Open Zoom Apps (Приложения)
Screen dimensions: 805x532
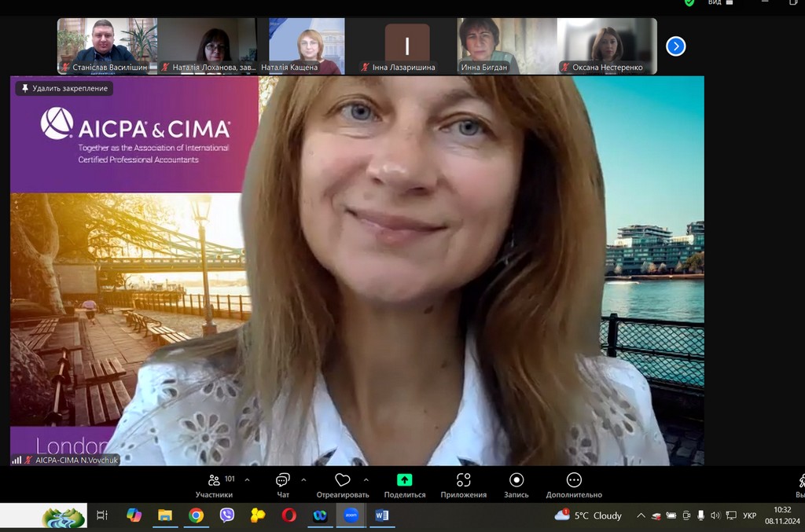click(463, 485)
